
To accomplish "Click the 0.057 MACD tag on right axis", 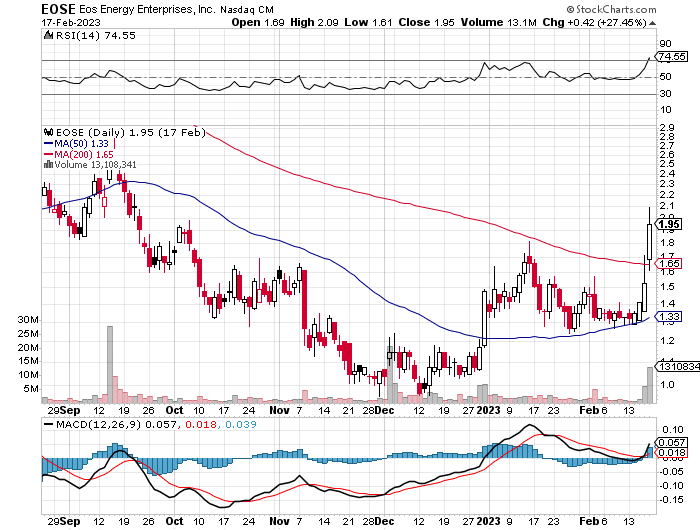I will [671, 442].
